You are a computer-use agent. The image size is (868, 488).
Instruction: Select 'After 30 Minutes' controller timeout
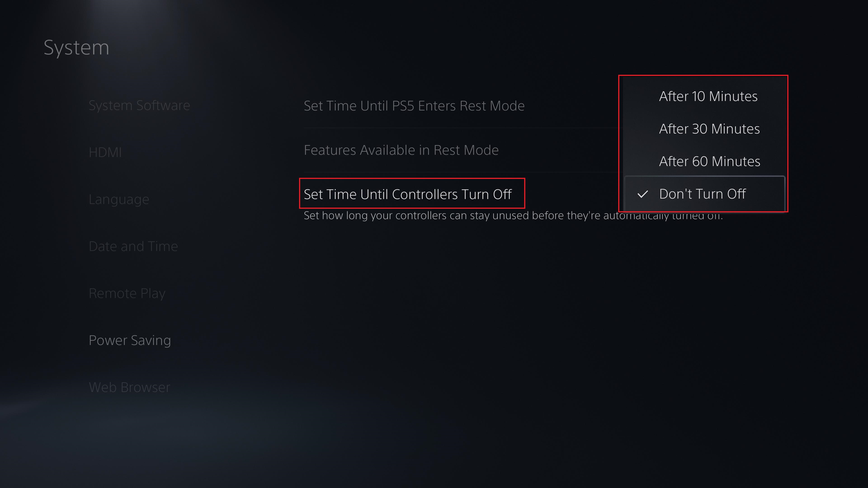(x=709, y=128)
